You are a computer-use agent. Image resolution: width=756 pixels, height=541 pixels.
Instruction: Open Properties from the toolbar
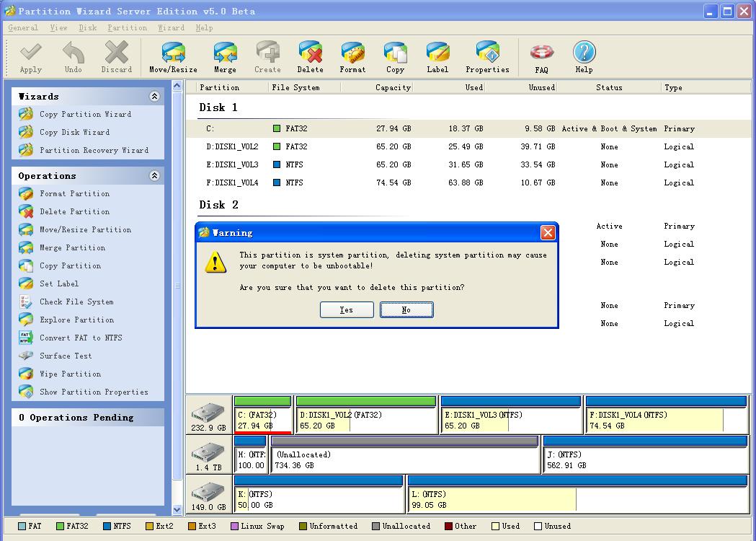coord(487,57)
